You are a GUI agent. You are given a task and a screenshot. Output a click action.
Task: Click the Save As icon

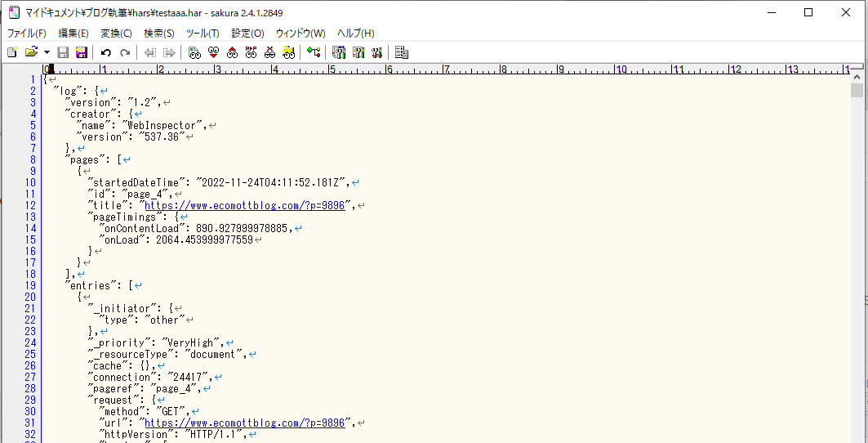pos(82,52)
